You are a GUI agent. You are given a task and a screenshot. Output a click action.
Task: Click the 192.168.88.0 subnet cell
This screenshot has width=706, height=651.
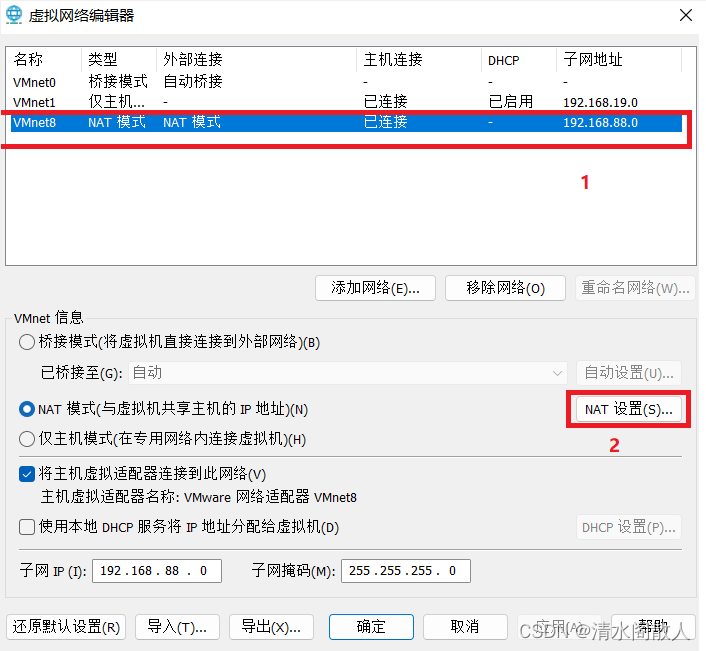[600, 123]
